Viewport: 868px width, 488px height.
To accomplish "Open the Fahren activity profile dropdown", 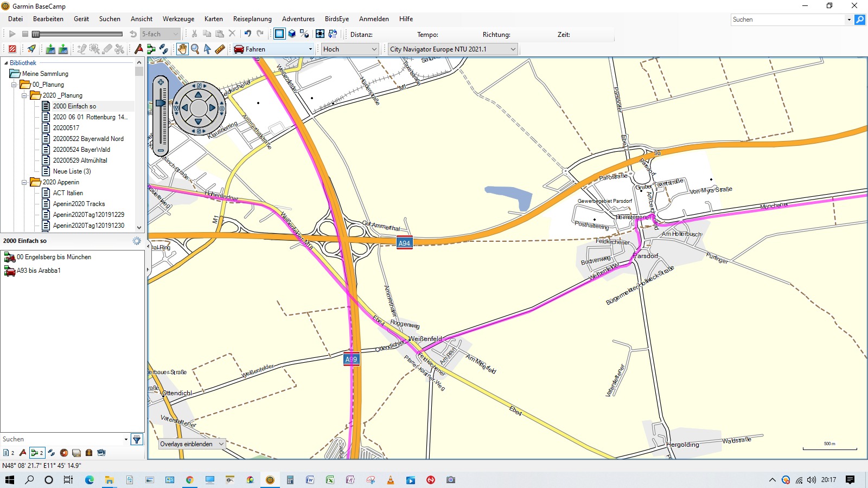I will click(x=273, y=49).
